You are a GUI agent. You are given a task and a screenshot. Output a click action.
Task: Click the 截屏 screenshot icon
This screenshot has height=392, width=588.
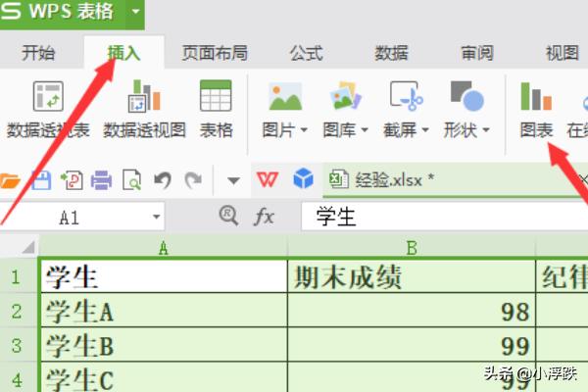point(407,96)
